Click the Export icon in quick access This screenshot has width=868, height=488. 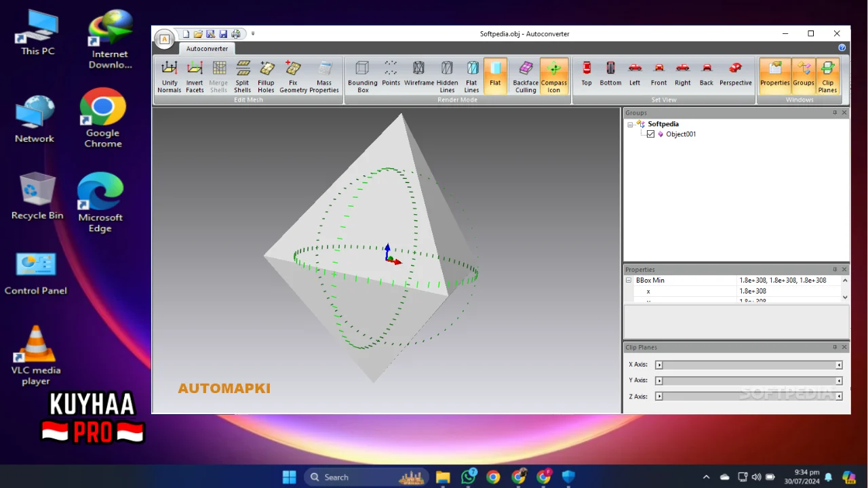(210, 34)
